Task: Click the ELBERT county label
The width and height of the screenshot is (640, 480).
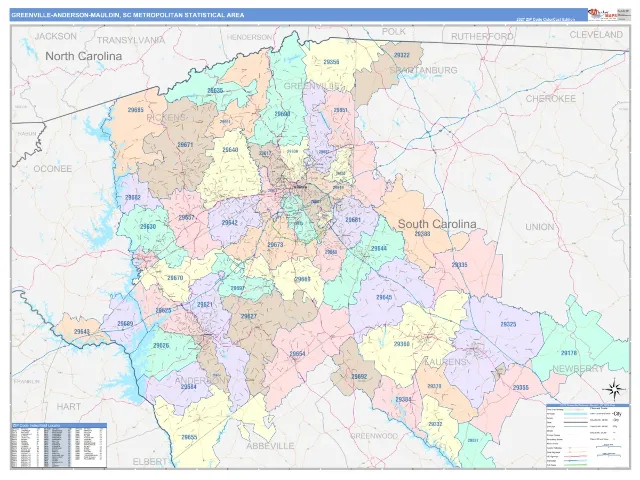Action: [x=150, y=462]
